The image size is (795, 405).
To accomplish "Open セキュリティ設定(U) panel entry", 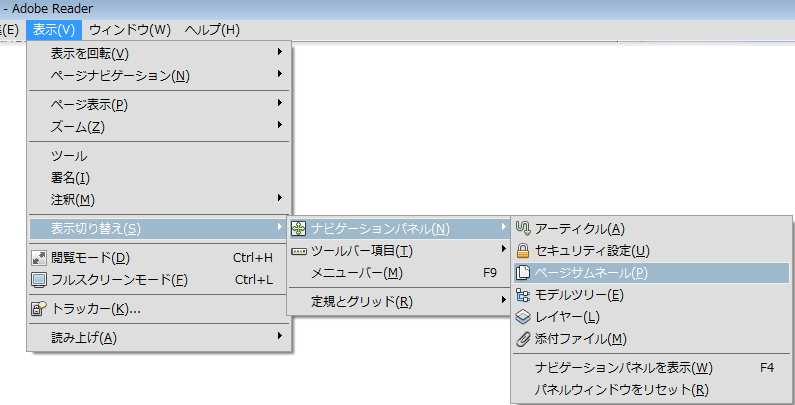I will coord(652,251).
